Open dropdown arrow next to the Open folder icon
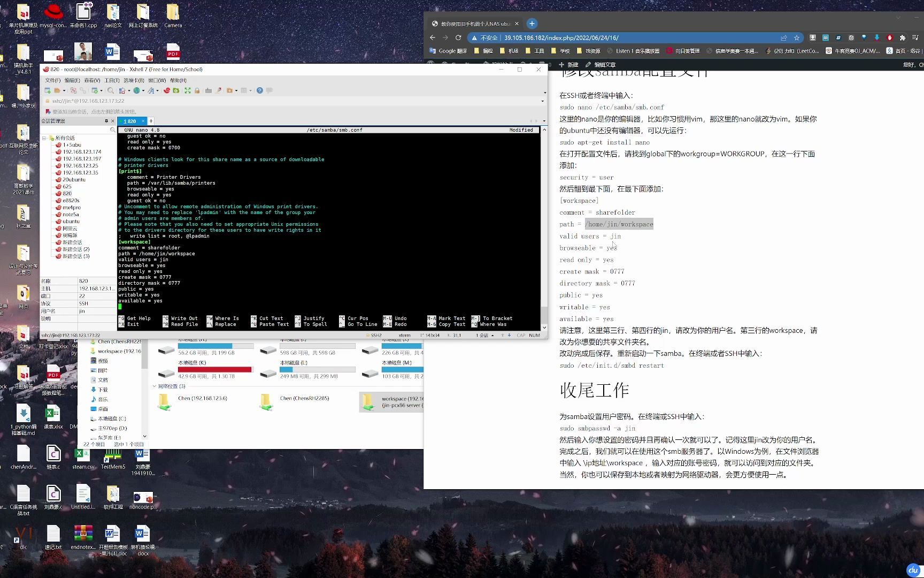This screenshot has width=924, height=578. coord(64,90)
